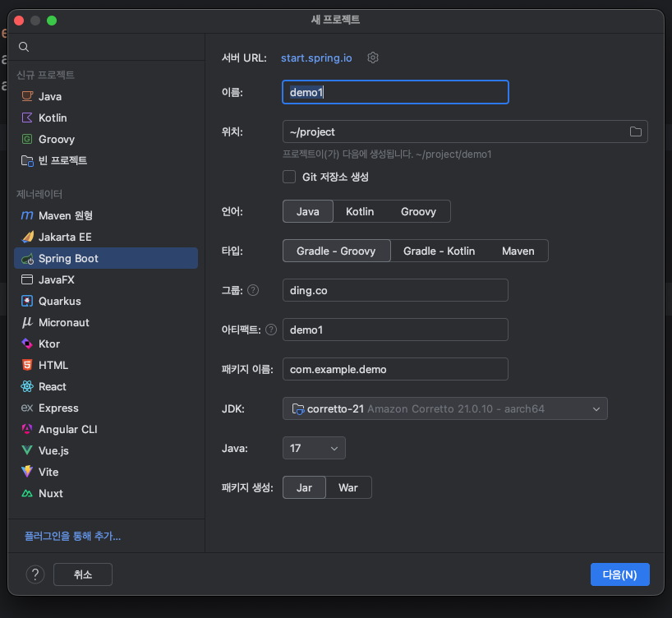Screen dimensions: 672x618
Task: Click the HTML5 badge icon
Action: pos(27,365)
